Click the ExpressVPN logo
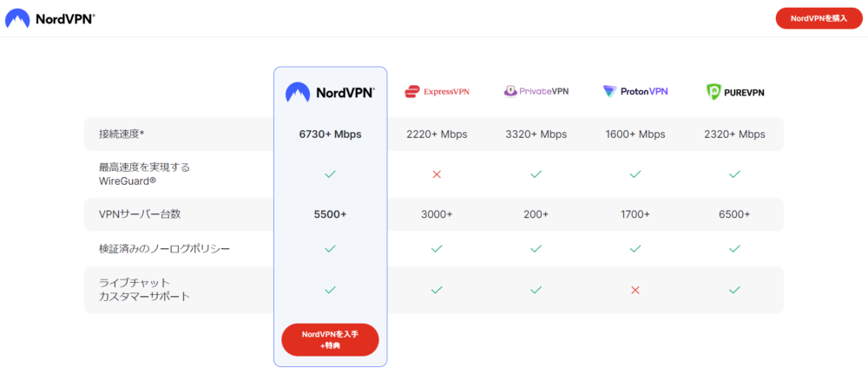Image resolution: width=868 pixels, height=374 pixels. pos(437,91)
